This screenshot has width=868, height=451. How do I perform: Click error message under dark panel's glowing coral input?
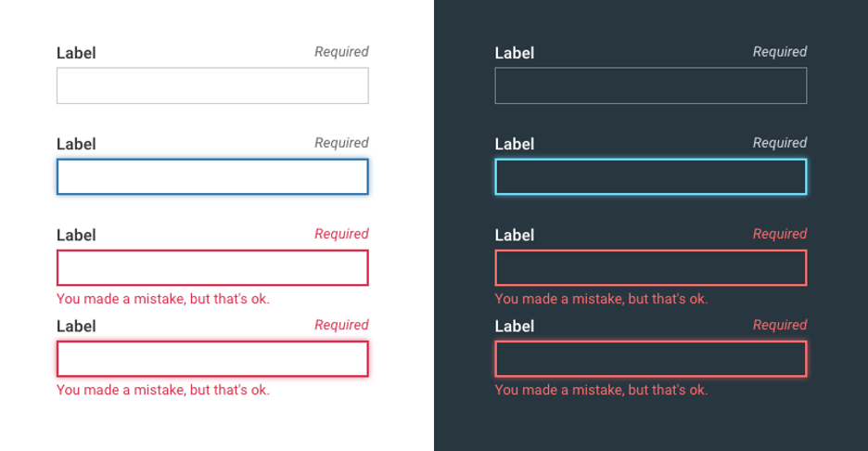pos(601,390)
